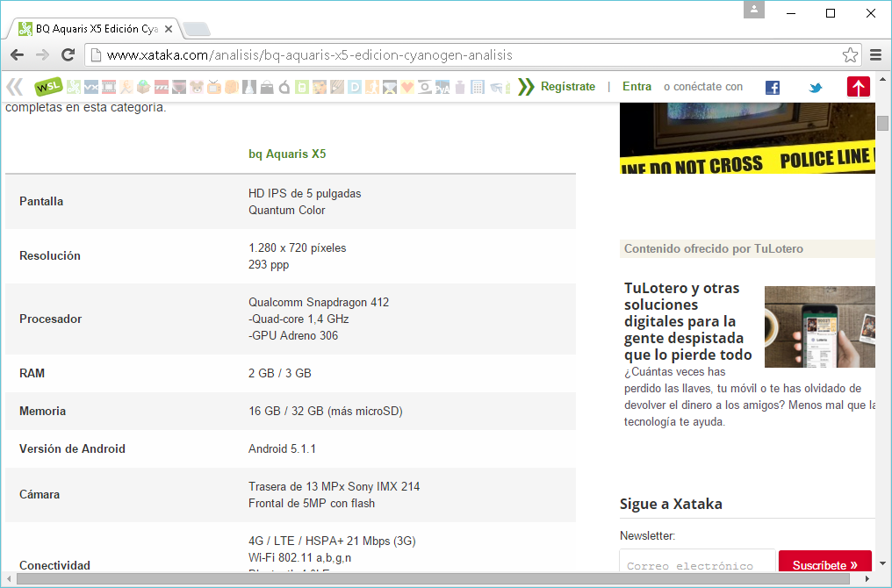Click the Regístrate link

coord(568,86)
